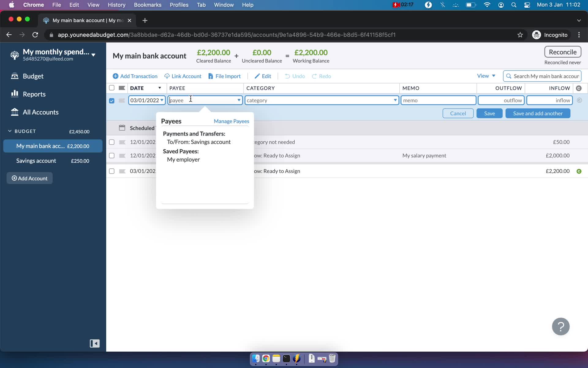Open Manage Payees link in dropdown
This screenshot has width=588, height=368.
(232, 121)
